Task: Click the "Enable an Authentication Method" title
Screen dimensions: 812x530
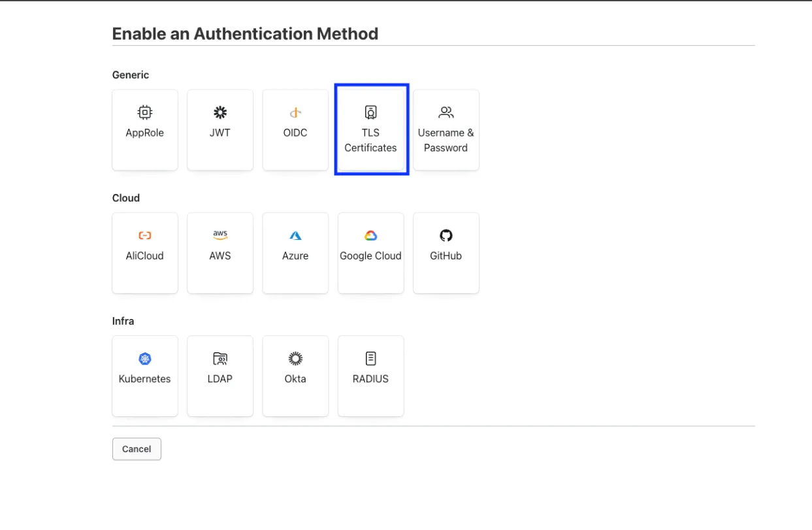Action: (x=245, y=34)
